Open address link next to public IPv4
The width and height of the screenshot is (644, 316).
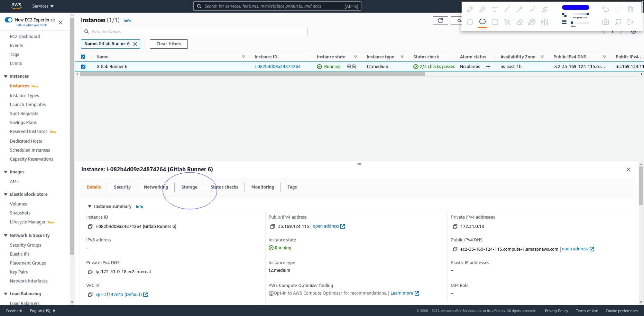point(329,226)
